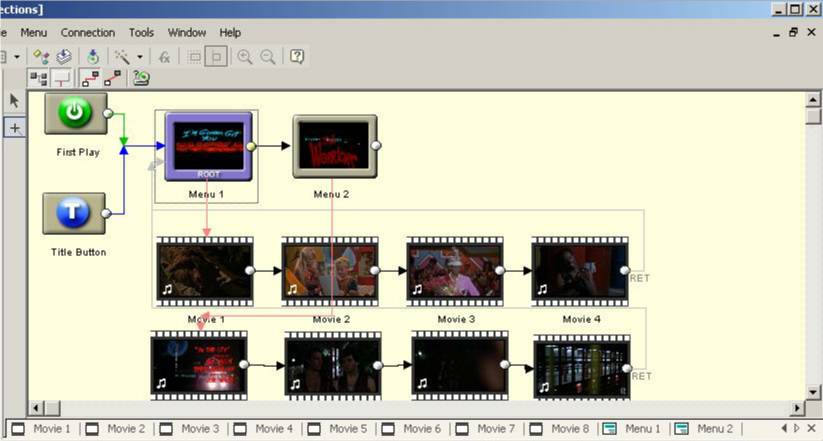Select the Title Button blue T node
This screenshot has height=441, width=823.
(x=73, y=213)
